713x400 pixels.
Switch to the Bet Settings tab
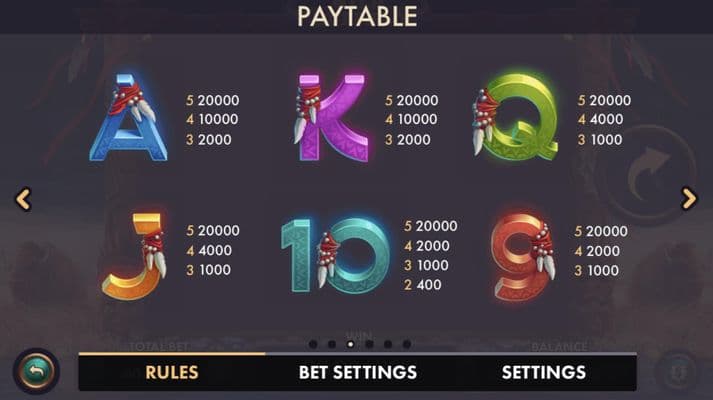[x=358, y=372]
